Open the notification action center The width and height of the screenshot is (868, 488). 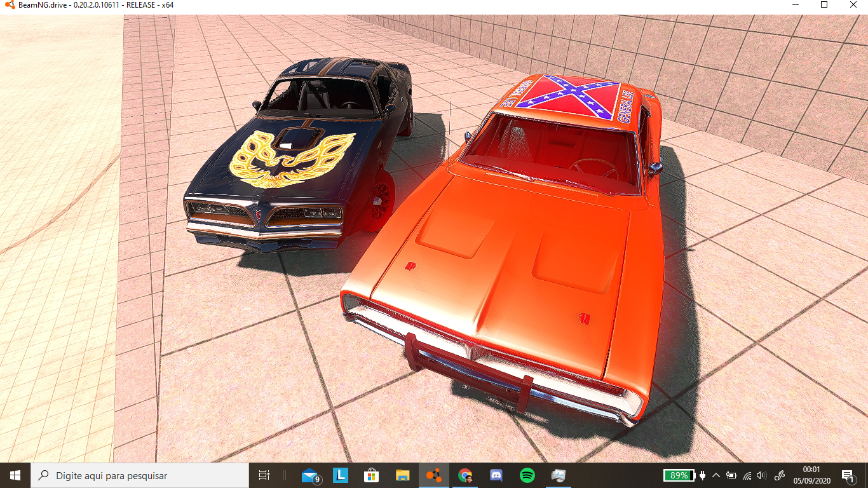[x=848, y=475]
